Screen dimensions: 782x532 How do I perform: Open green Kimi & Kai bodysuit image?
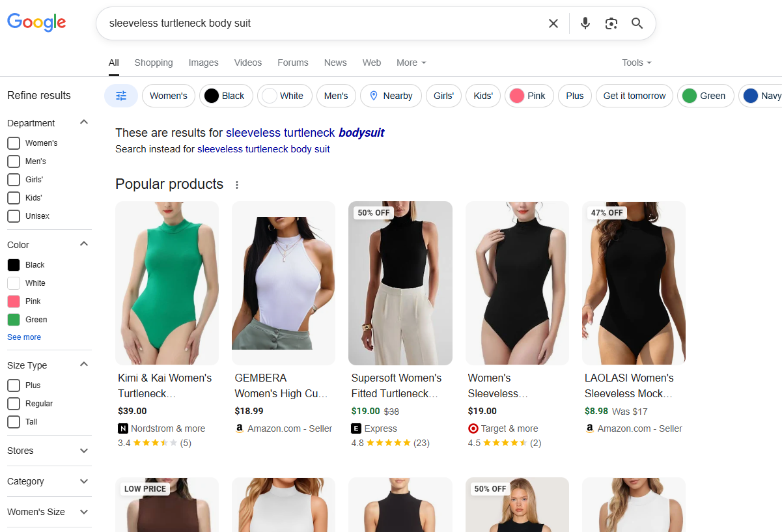click(167, 283)
